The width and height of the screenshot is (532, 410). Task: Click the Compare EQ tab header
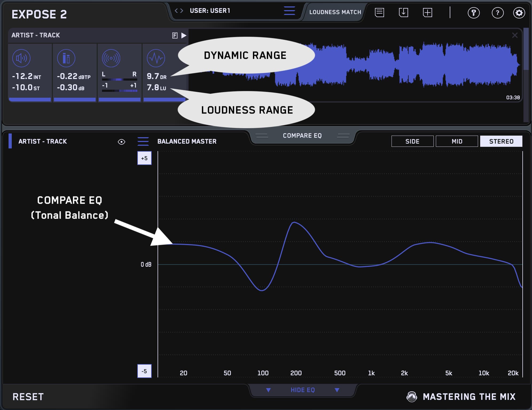click(302, 136)
